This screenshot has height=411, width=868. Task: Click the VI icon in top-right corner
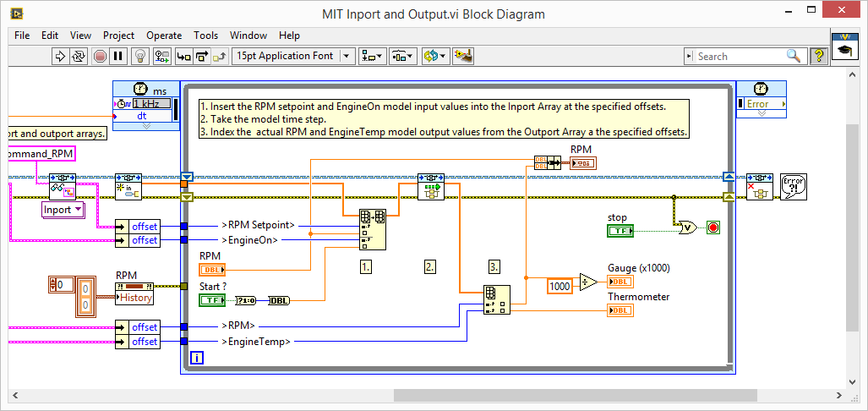(x=844, y=45)
